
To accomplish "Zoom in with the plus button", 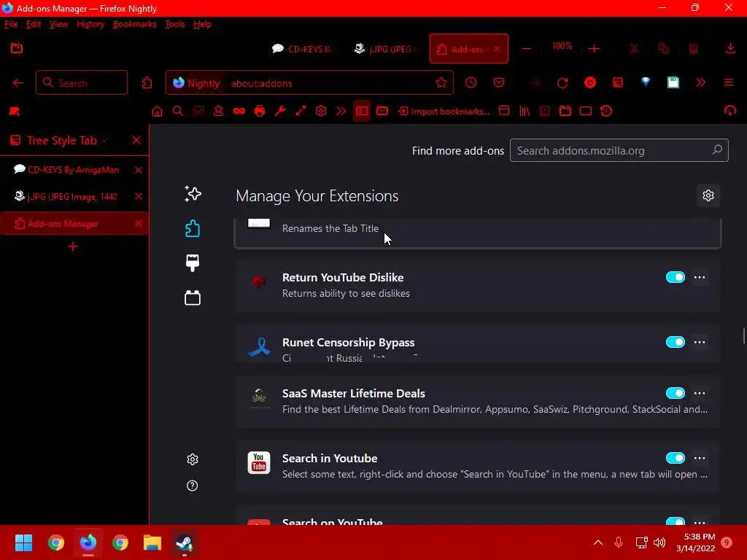I will [x=594, y=49].
